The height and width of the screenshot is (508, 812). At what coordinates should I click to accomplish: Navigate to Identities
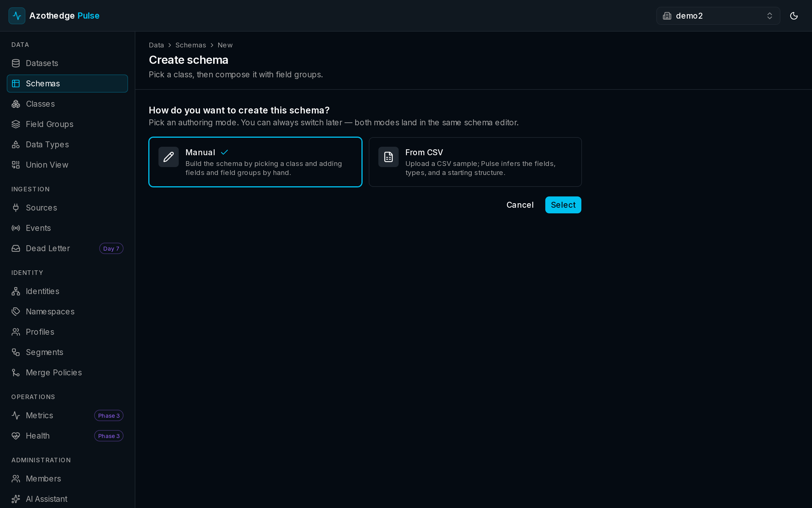[x=67, y=291]
